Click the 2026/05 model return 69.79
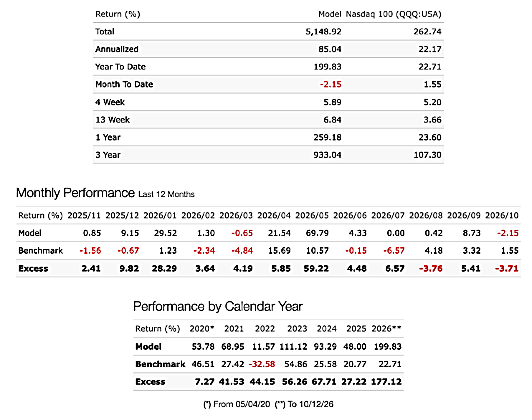 point(317,233)
